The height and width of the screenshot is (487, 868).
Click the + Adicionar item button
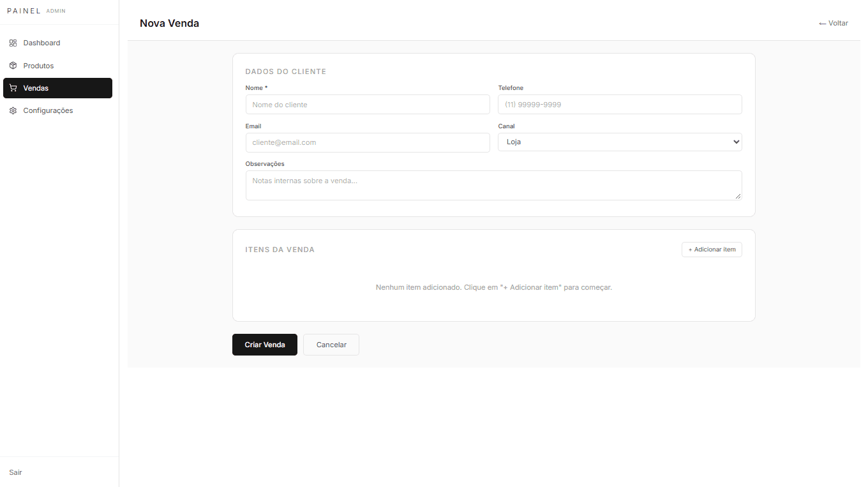click(x=712, y=250)
